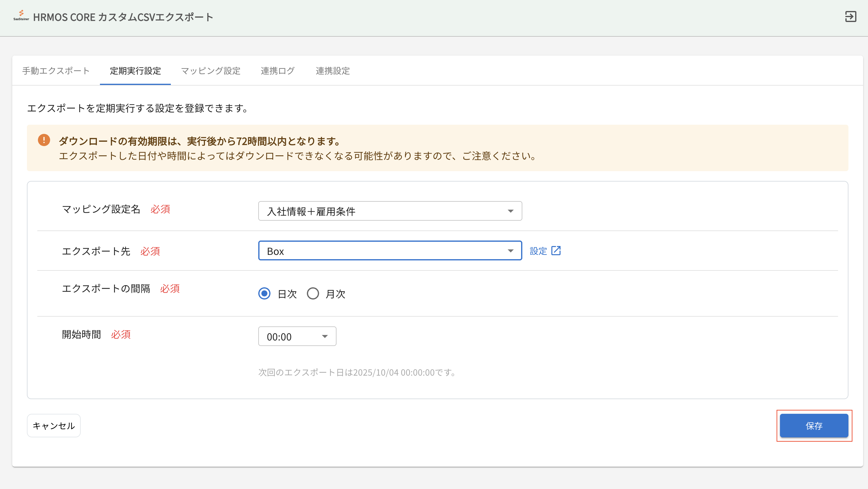This screenshot has height=489, width=868.
Task: Switch to the マッピング設定 tab
Action: coord(211,71)
